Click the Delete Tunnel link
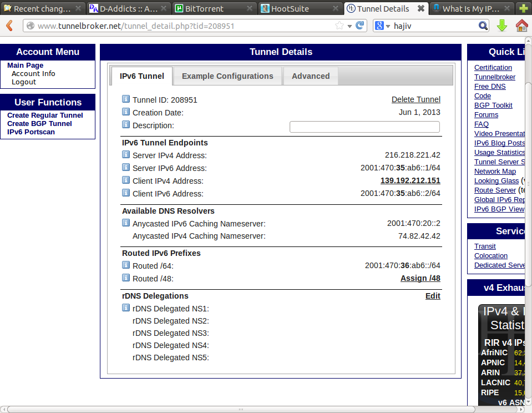532x413 pixels. [x=416, y=99]
